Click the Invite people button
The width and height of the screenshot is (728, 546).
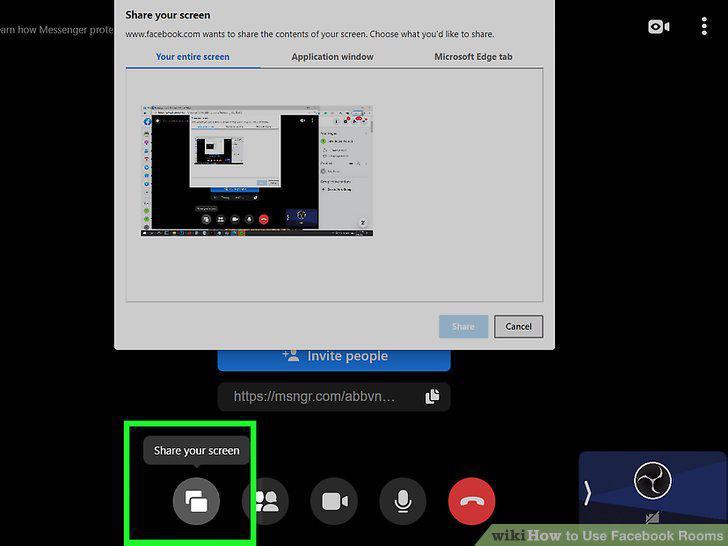(334, 357)
